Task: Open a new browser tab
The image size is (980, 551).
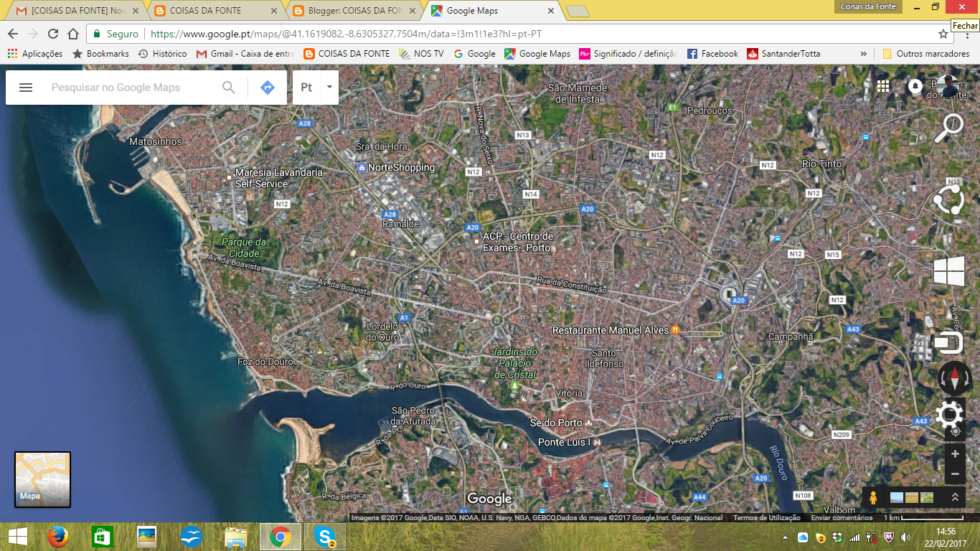Action: pyautogui.click(x=577, y=11)
